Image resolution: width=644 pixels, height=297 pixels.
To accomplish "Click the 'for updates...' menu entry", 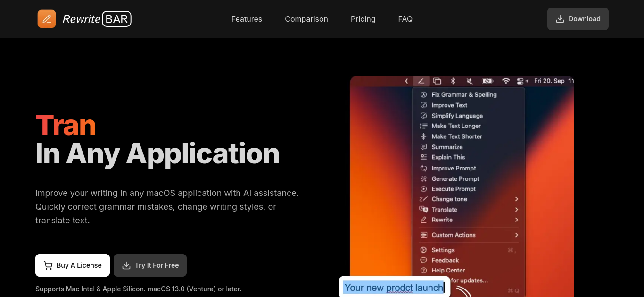I will point(469,280).
